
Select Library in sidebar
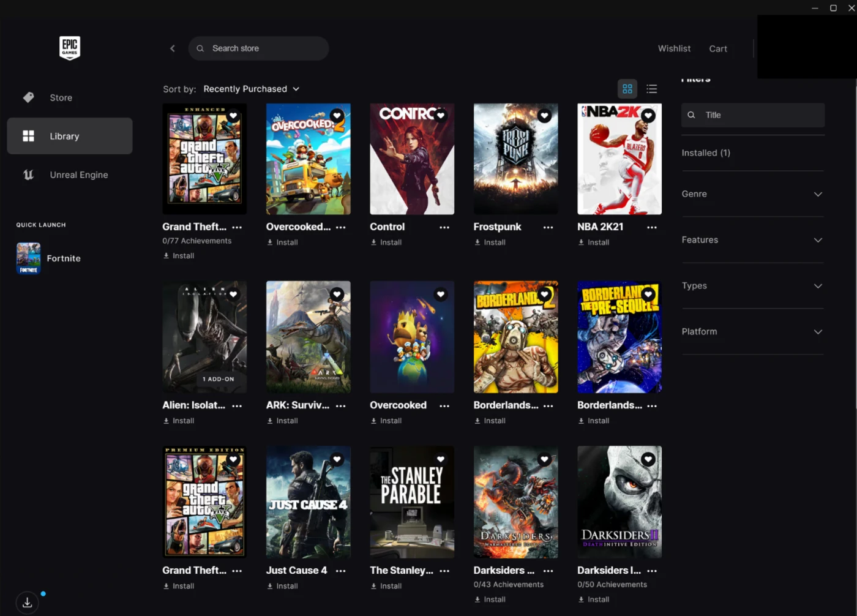pos(70,136)
